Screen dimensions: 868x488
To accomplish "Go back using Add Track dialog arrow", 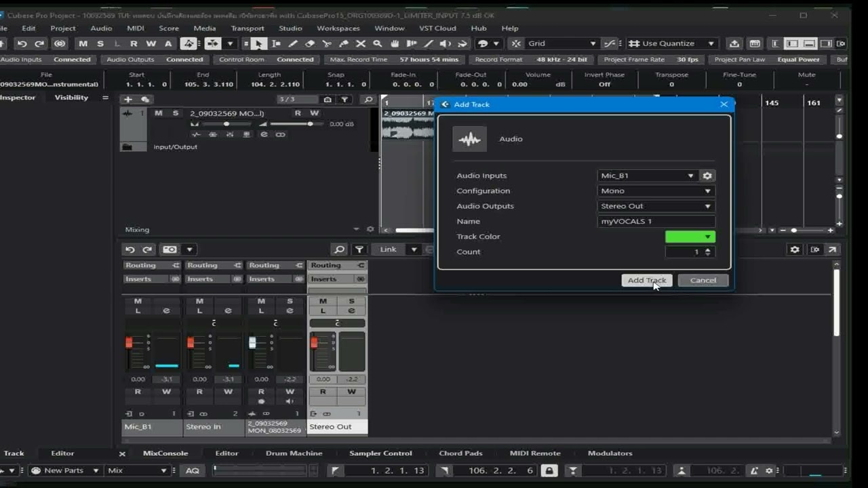I will [445, 104].
